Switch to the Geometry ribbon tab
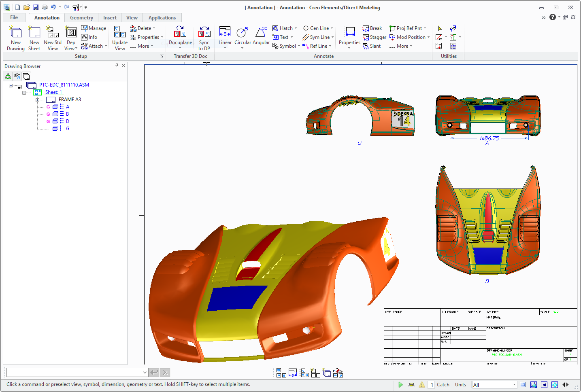Screen dimensions: 581x392 pyautogui.click(x=81, y=18)
